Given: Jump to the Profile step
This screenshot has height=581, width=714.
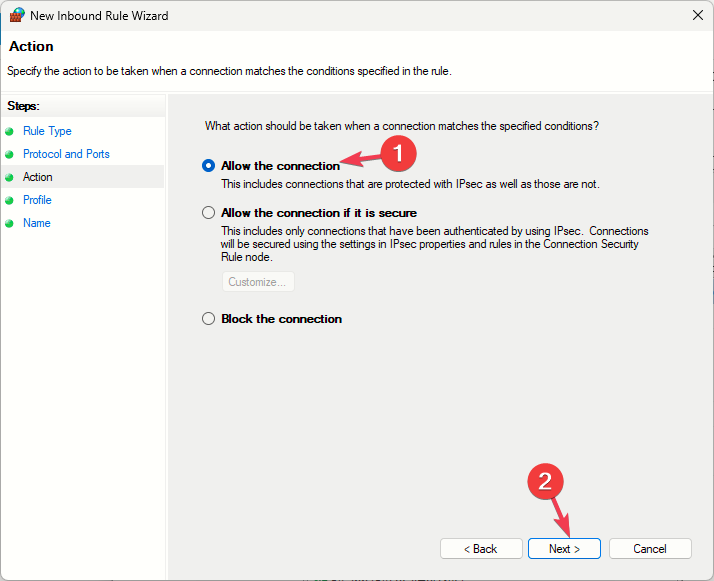Looking at the screenshot, I should tap(37, 200).
